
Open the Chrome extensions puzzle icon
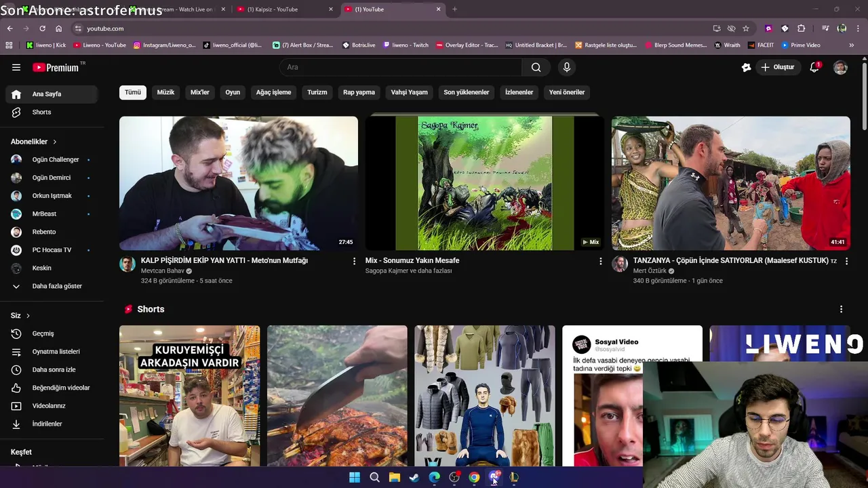801,28
